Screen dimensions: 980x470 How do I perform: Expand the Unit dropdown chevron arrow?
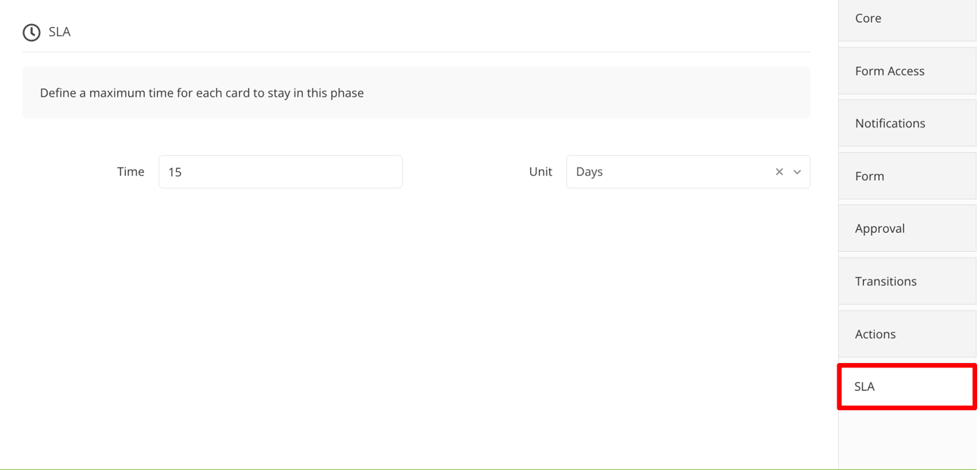(797, 172)
